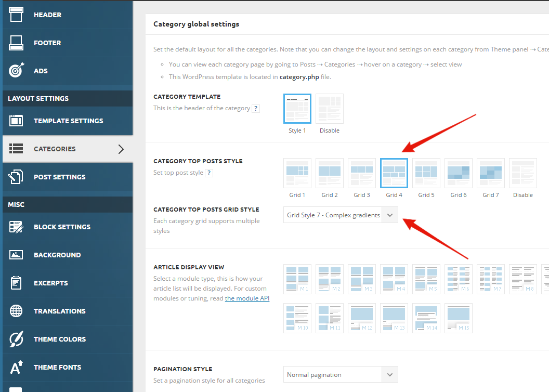Screen dimensions: 549x392
Task: Choose Grid 6 top posts style
Action: pyautogui.click(x=459, y=173)
